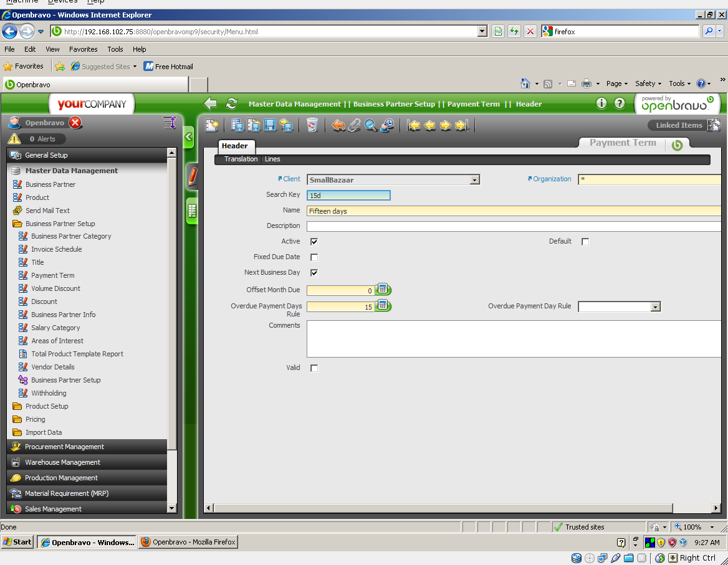Open the Client dropdown
Image resolution: width=728 pixels, height=565 pixels.
point(474,180)
